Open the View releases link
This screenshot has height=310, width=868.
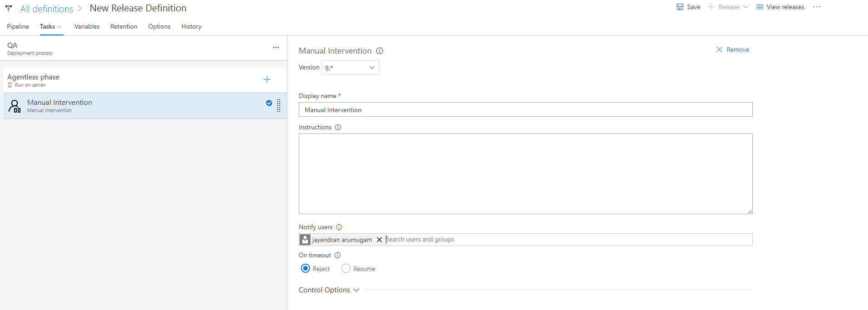(780, 7)
